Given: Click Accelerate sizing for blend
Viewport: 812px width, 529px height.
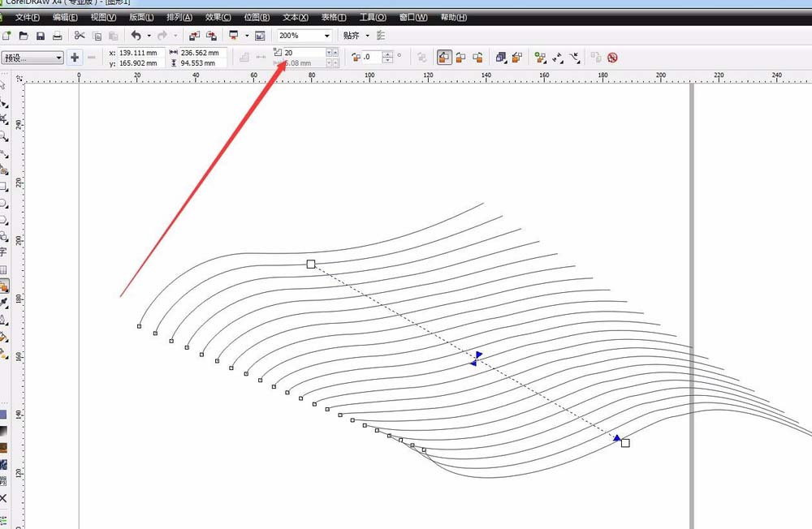Looking at the screenshot, I should pos(516,58).
